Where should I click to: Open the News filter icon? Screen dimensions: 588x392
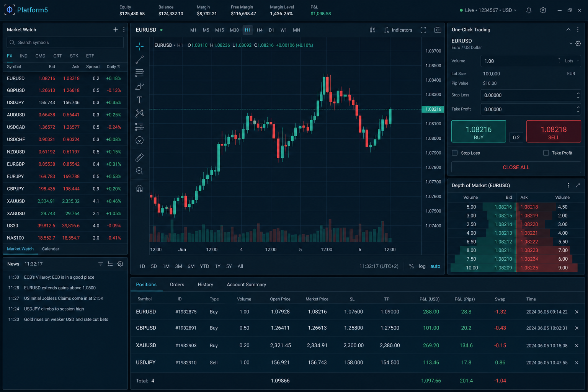pos(101,264)
